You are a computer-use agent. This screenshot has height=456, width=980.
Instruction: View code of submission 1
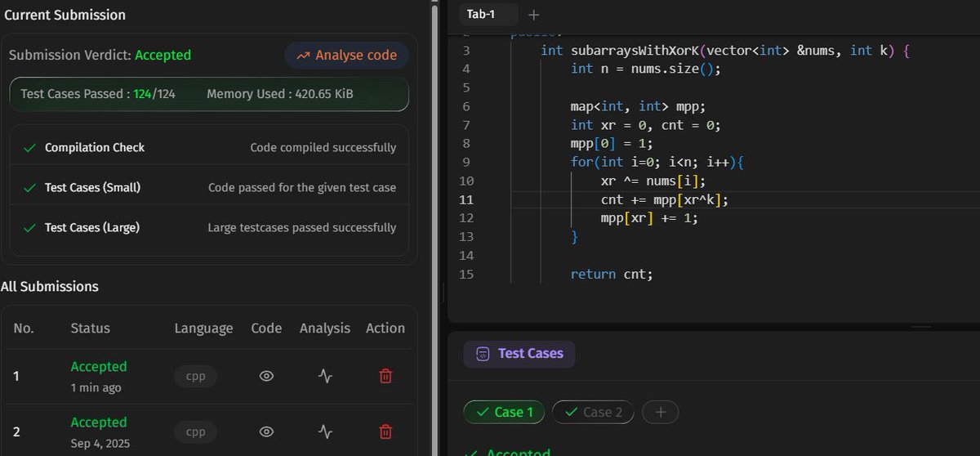[266, 376]
